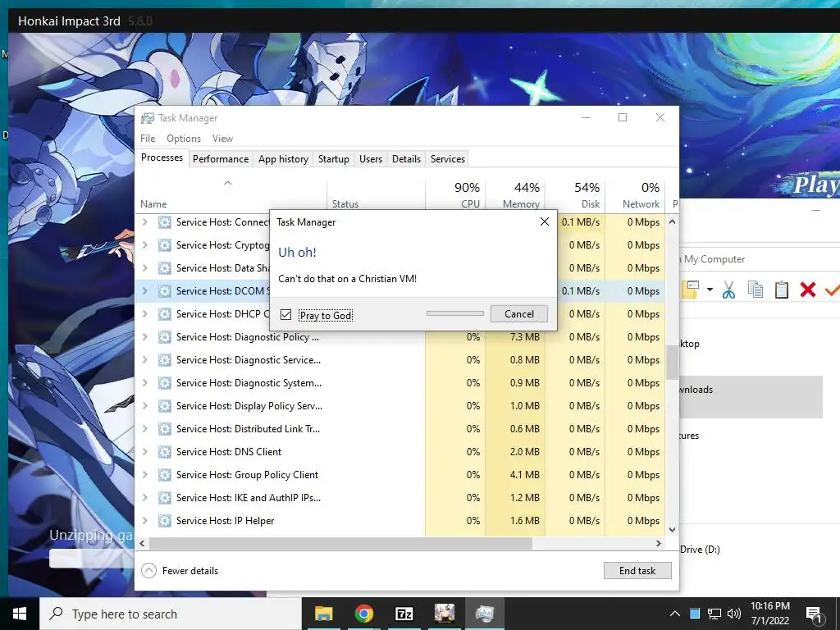840x630 pixels.
Task: Click the taskbar search box
Action: [x=171, y=614]
